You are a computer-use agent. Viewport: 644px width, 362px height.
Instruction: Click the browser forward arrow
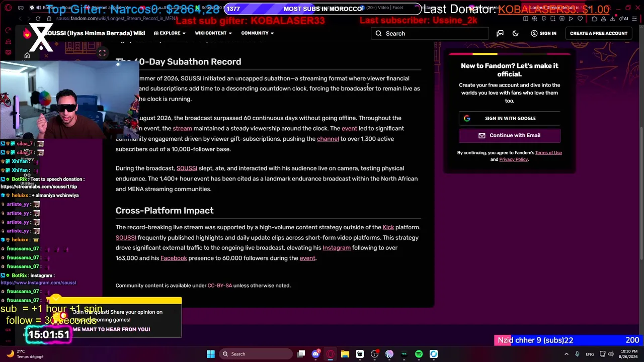click(x=29, y=19)
